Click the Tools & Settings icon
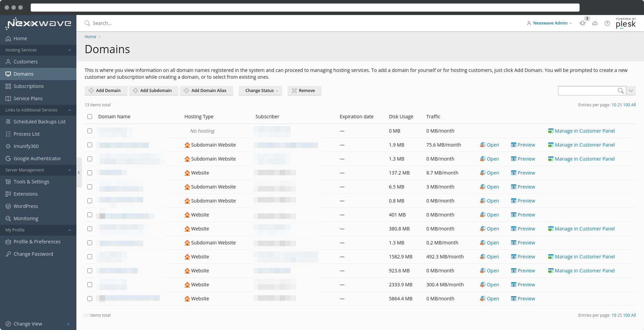Screen dimensions: 644x330 click(8, 182)
